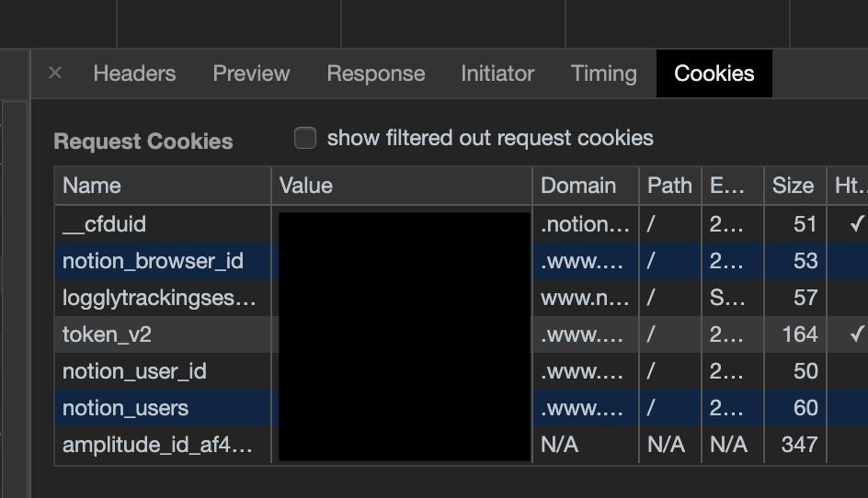Select the notion_user_id cookie name
The image size is (868, 498).
pyautogui.click(x=134, y=371)
